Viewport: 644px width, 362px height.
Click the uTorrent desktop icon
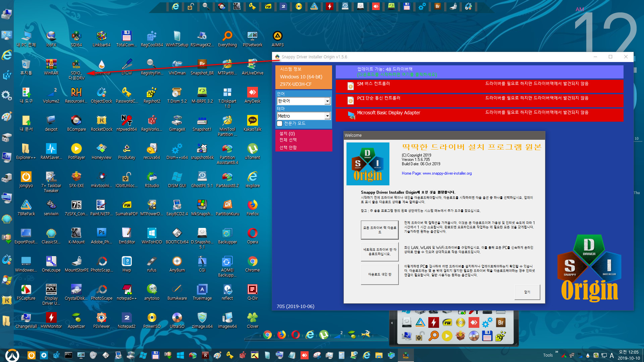[252, 152]
